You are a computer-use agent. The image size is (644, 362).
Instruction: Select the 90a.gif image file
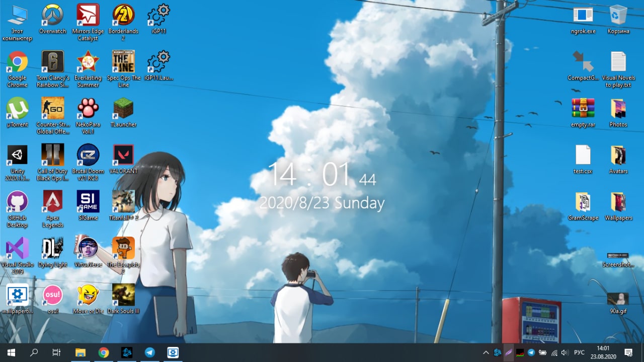618,303
